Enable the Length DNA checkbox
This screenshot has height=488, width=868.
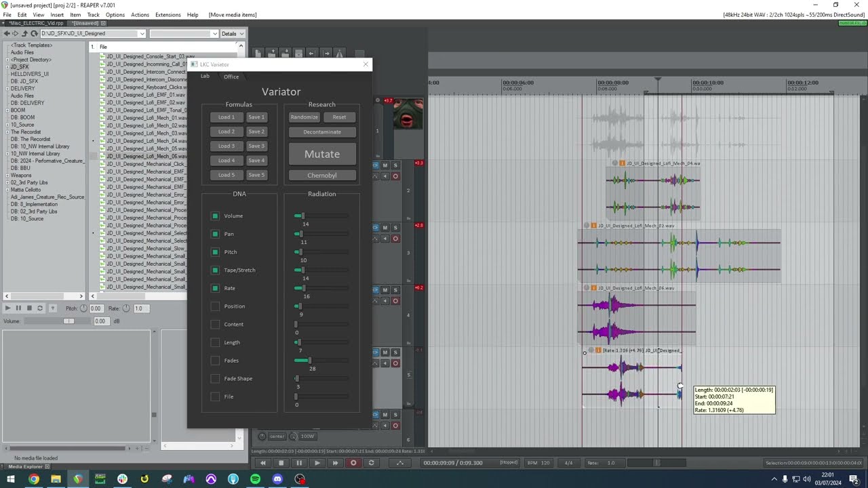[215, 342]
